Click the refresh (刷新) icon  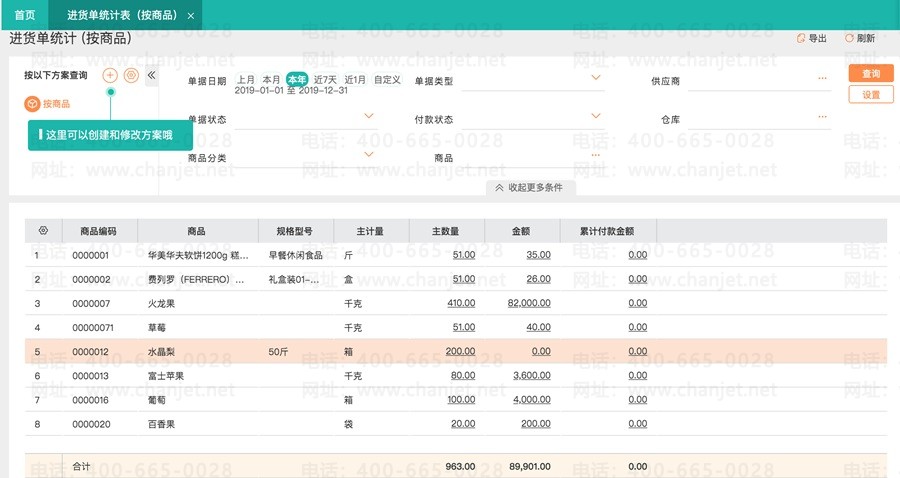[850, 38]
